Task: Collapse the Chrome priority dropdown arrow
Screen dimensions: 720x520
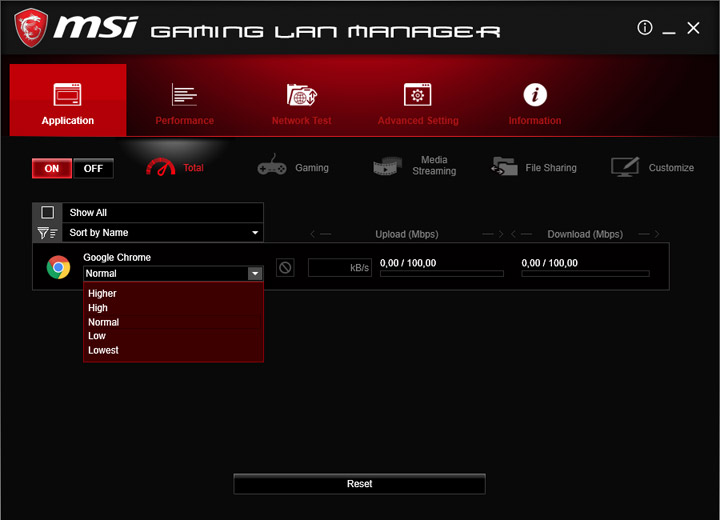Action: 255,273
